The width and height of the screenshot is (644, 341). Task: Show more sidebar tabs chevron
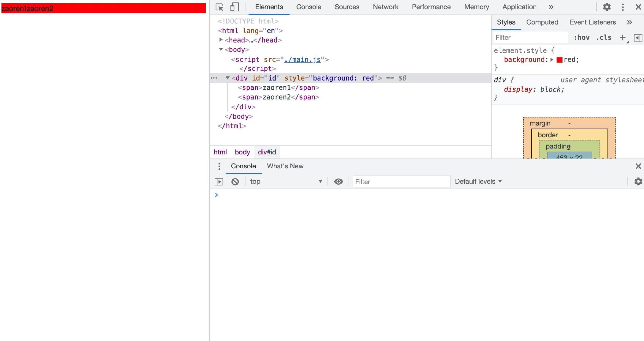629,22
